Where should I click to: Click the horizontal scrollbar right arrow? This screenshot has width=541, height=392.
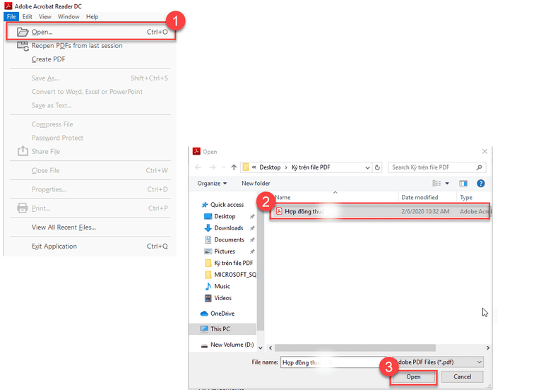[x=487, y=348]
